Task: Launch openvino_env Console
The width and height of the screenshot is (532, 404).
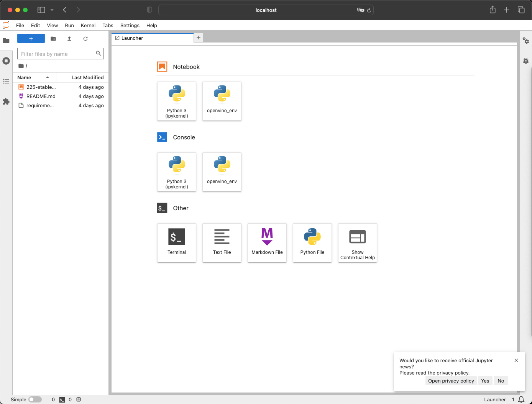Action: [222, 172]
